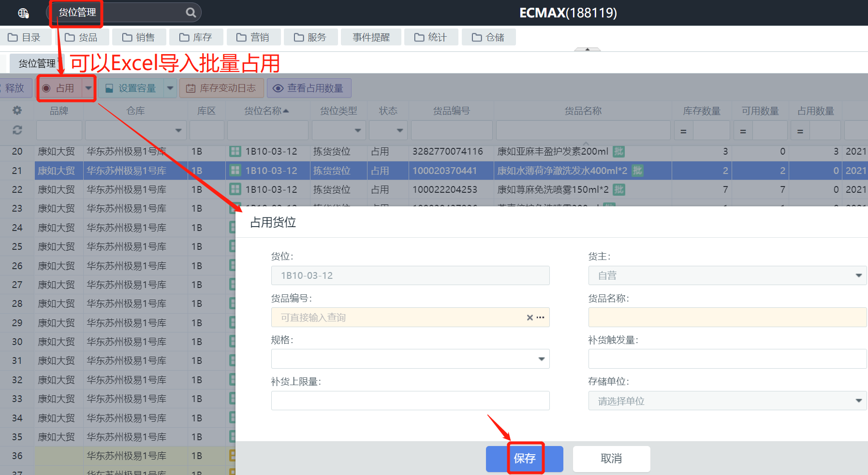868x475 pixels.
Task: Open the 货品 menu
Action: [81, 37]
